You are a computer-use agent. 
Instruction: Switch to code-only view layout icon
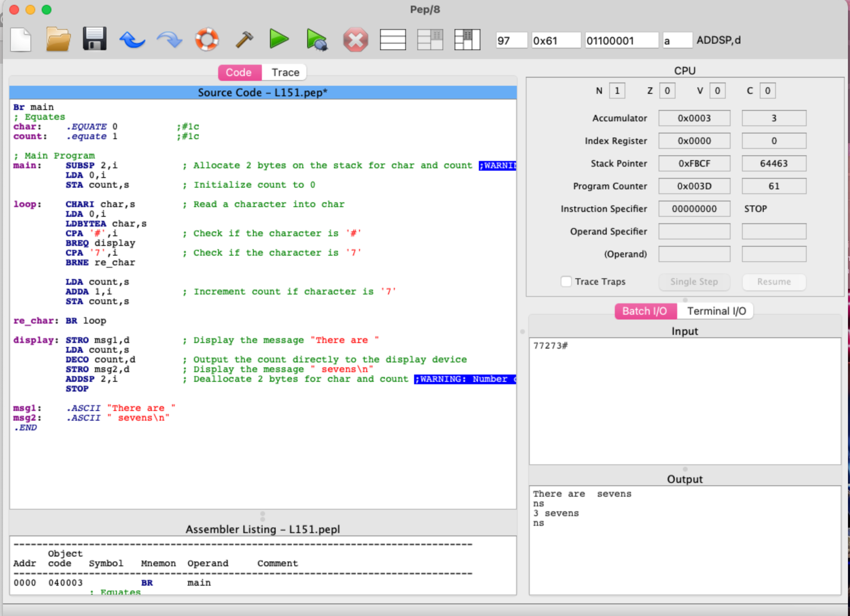pos(393,40)
